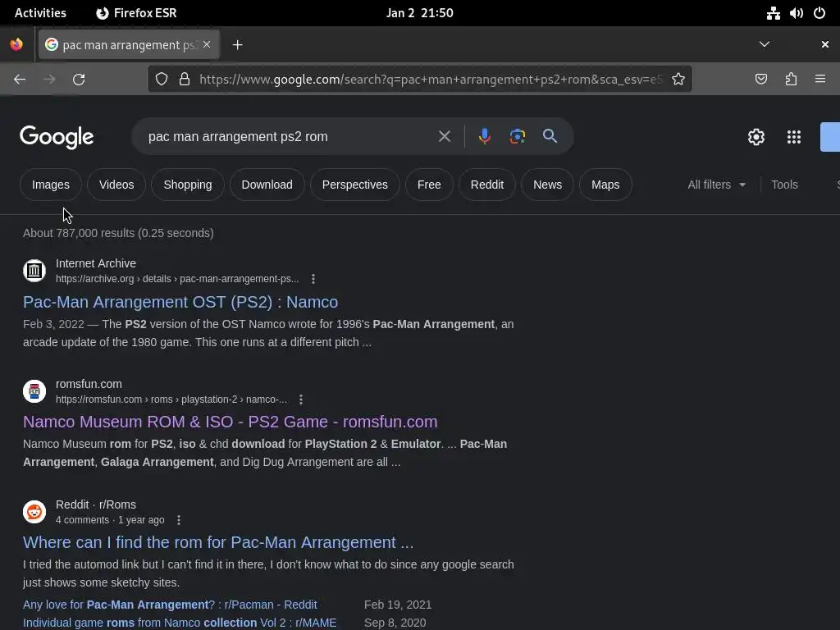The height and width of the screenshot is (630, 840).
Task: Go back to the previous page
Action: [20, 80]
